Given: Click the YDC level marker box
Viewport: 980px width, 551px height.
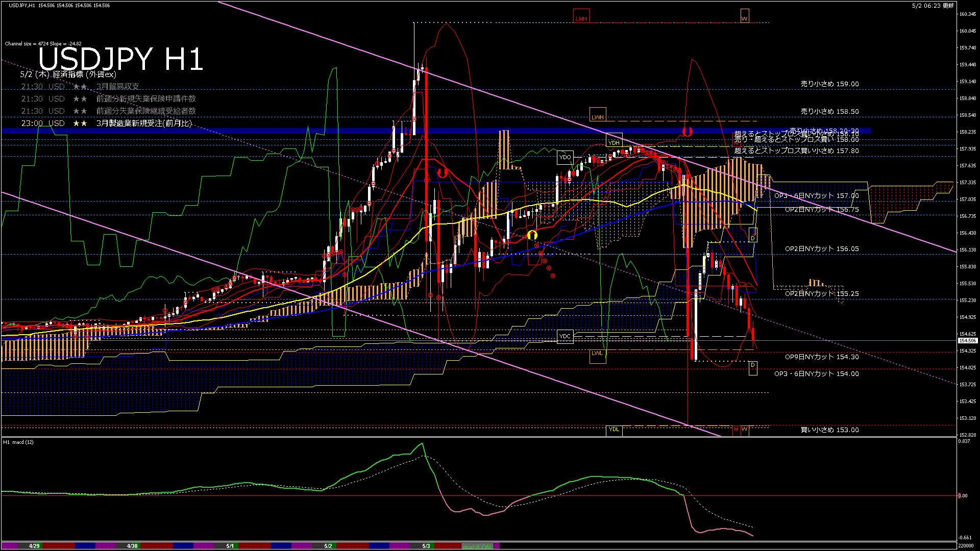Looking at the screenshot, I should coord(565,336).
